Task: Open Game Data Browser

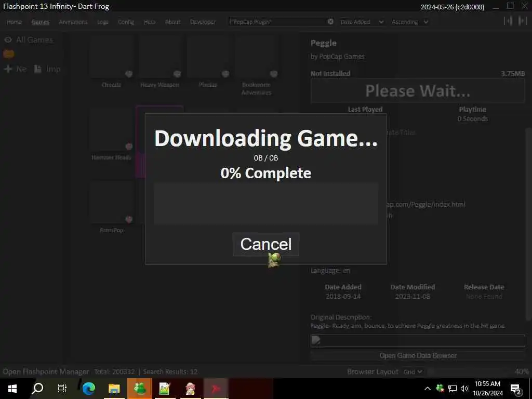Action: coord(418,355)
